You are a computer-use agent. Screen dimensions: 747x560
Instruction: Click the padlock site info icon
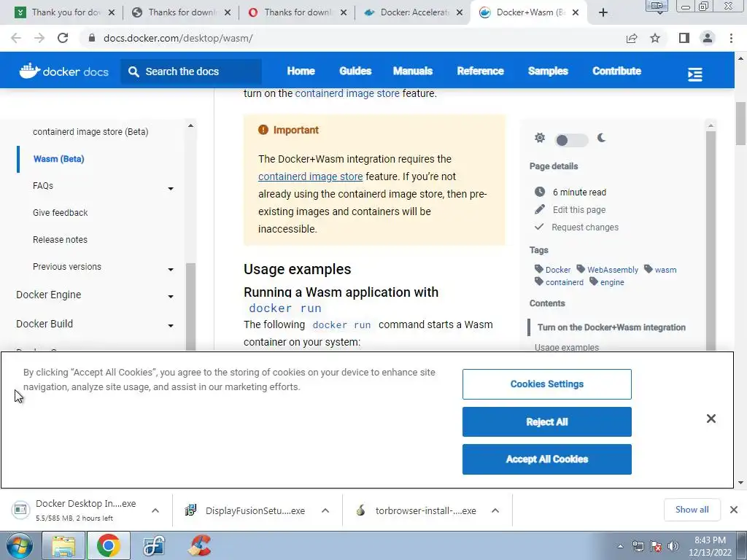pos(92,38)
